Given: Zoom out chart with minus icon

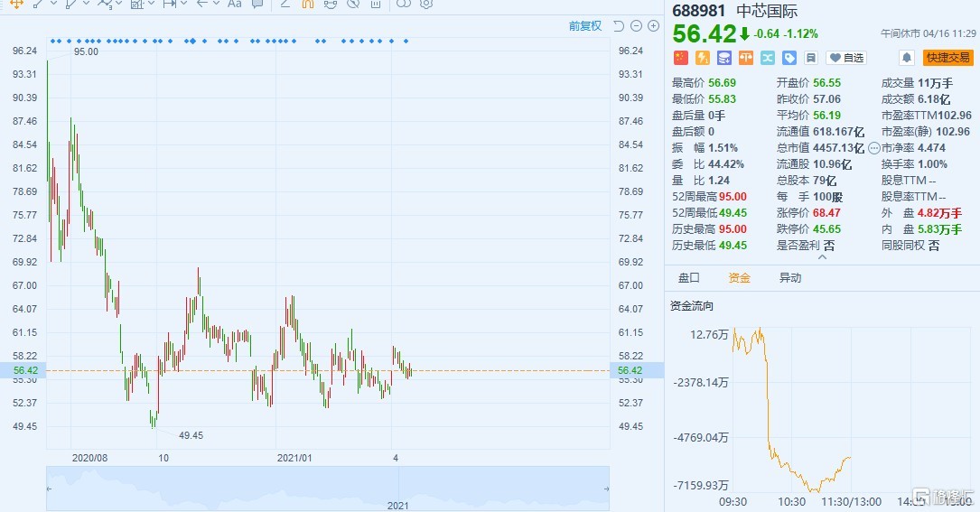Looking at the screenshot, I should [637, 26].
